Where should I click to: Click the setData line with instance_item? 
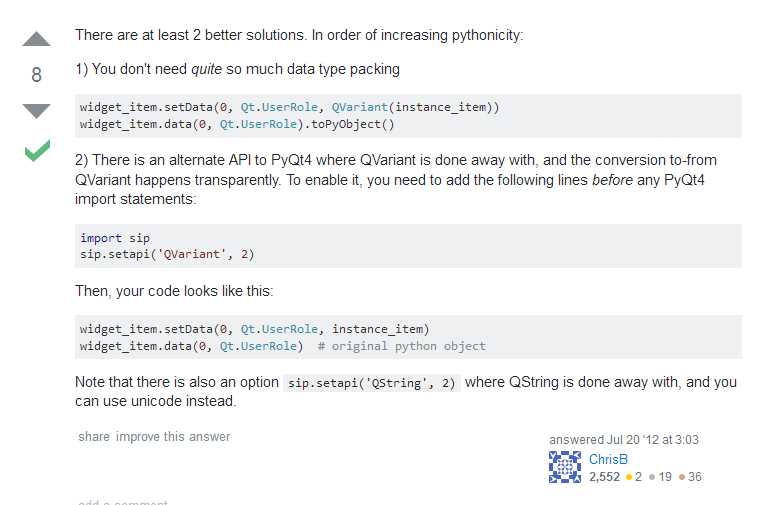pos(255,329)
